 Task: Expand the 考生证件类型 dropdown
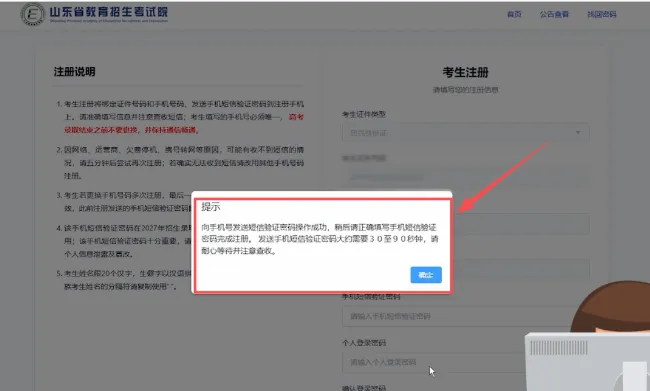(x=466, y=133)
